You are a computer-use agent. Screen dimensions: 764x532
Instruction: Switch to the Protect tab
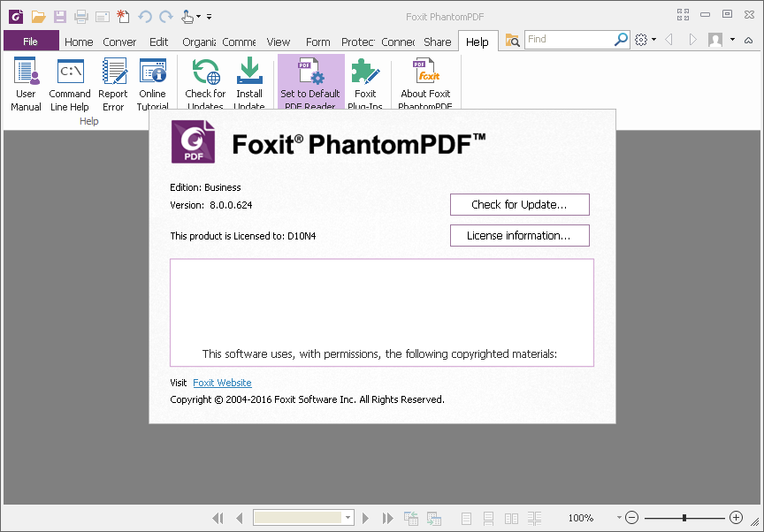pyautogui.click(x=357, y=42)
